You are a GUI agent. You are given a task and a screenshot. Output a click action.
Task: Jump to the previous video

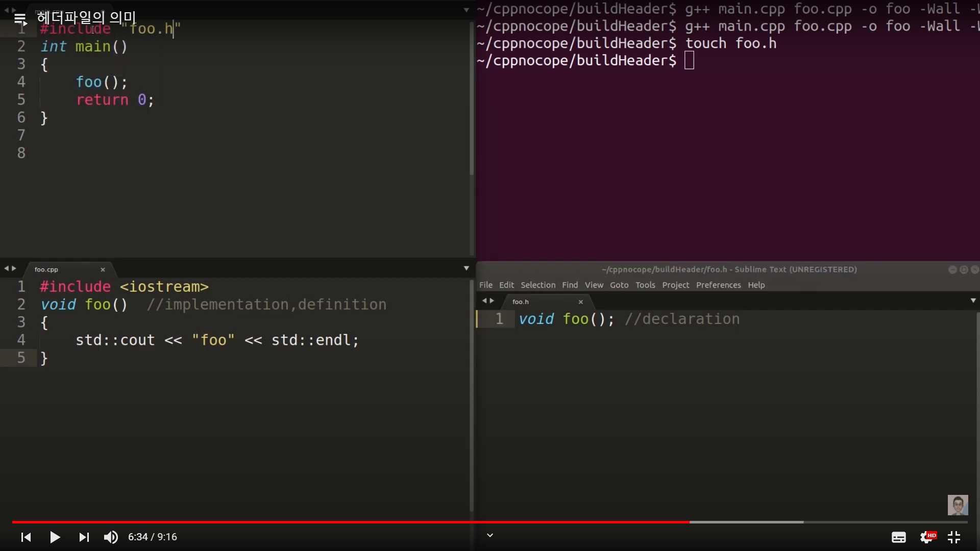click(25, 537)
